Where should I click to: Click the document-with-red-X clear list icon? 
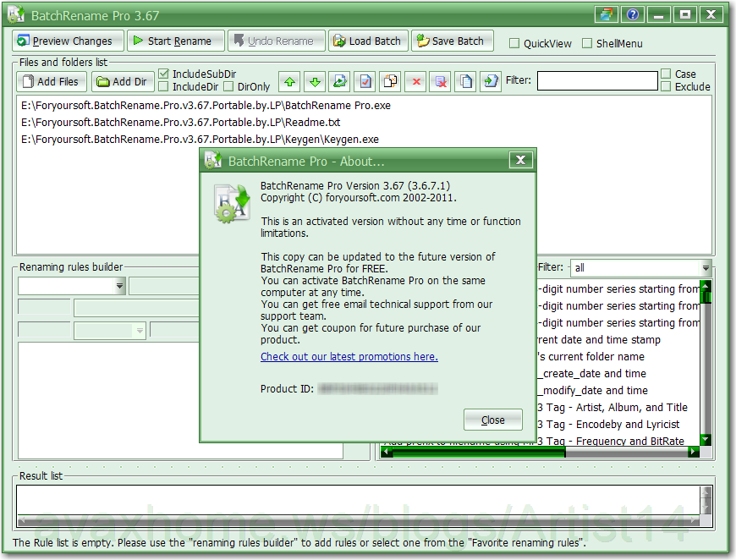pos(441,82)
